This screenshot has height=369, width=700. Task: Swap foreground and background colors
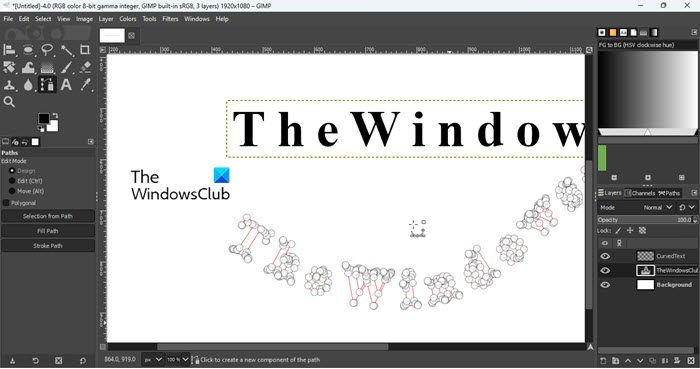[55, 116]
